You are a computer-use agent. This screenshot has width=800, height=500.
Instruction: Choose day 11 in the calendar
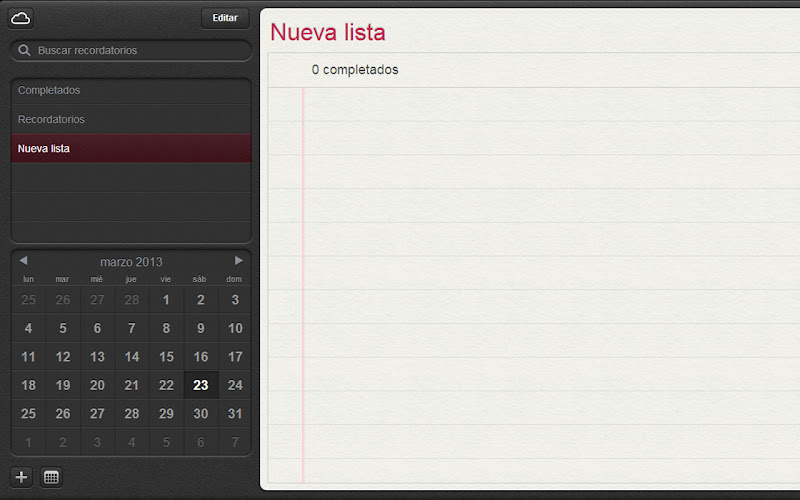click(29, 357)
